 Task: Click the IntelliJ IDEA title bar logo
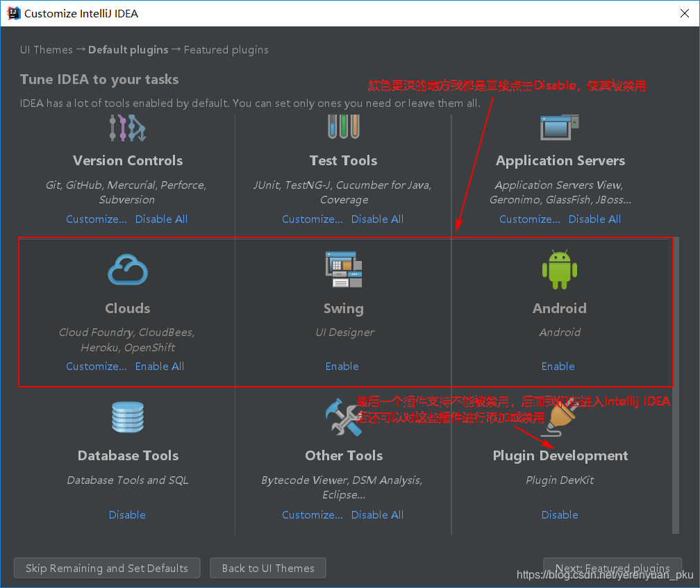pos(14,13)
